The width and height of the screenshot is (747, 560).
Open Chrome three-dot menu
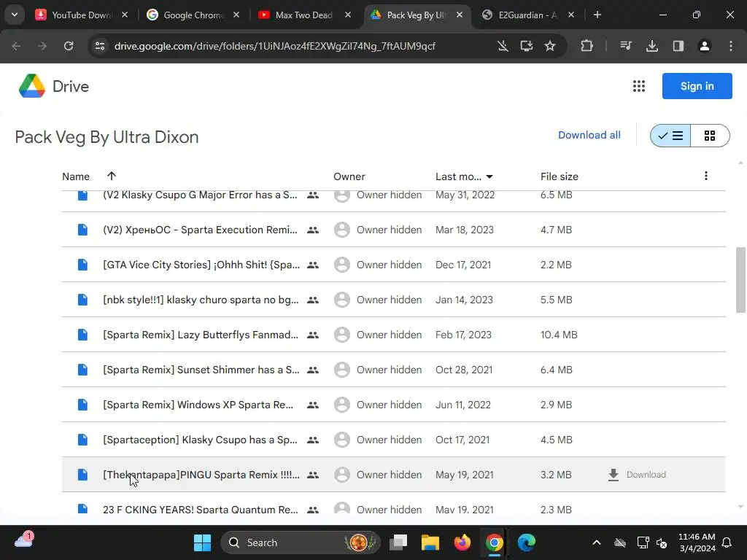(x=731, y=46)
